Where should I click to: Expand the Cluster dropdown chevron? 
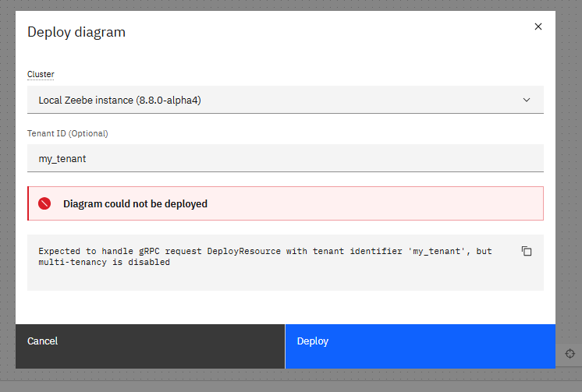click(x=526, y=100)
